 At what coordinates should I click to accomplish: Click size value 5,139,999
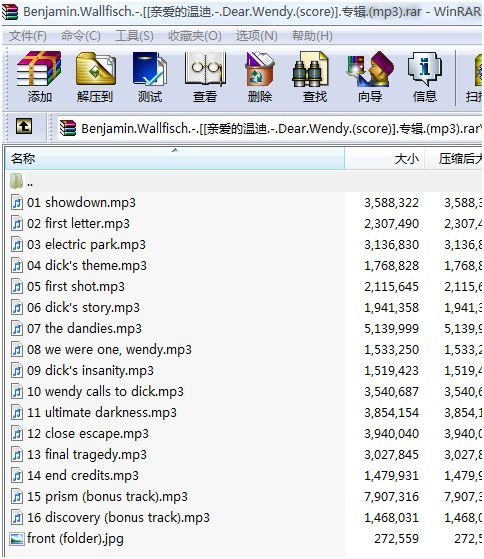391,329
